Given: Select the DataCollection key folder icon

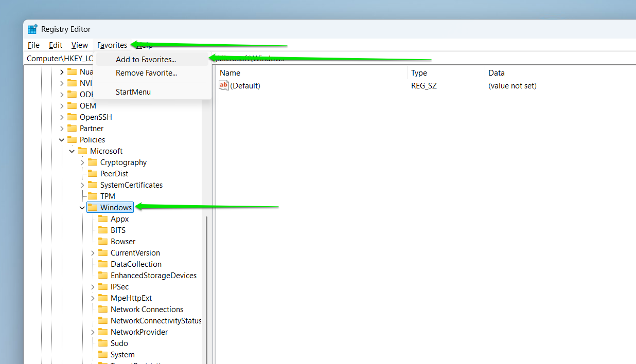Looking at the screenshot, I should [x=103, y=264].
